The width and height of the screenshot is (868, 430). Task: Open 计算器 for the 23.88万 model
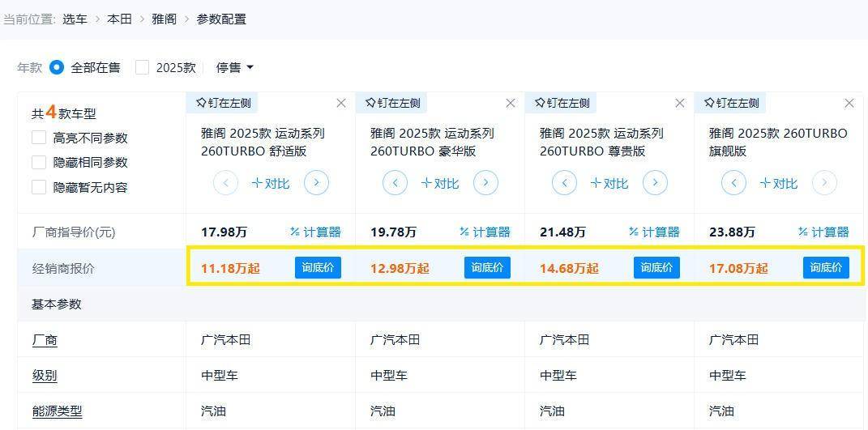click(x=823, y=232)
